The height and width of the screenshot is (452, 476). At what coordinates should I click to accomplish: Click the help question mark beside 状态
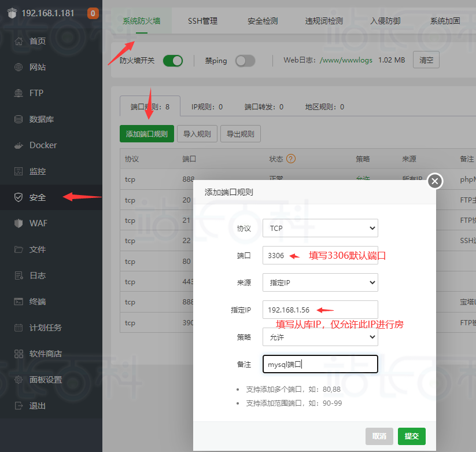(291, 159)
